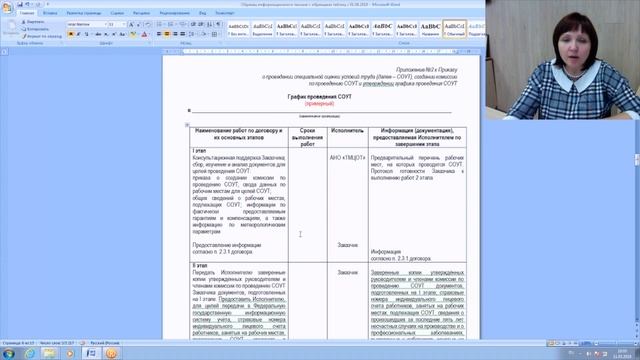
Task: Click the График проведения СОУТ heading
Action: [x=320, y=97]
